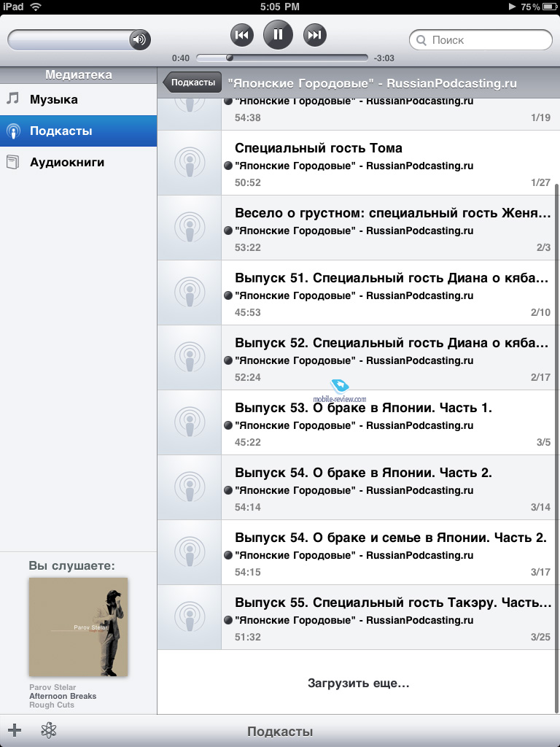Click the Wi-Fi status icon
The height and width of the screenshot is (747, 560).
[x=35, y=7]
